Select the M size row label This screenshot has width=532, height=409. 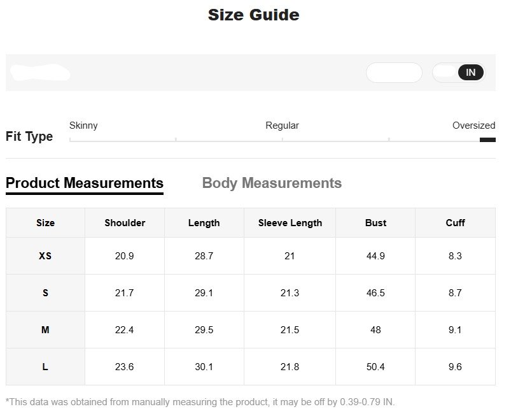click(x=45, y=330)
